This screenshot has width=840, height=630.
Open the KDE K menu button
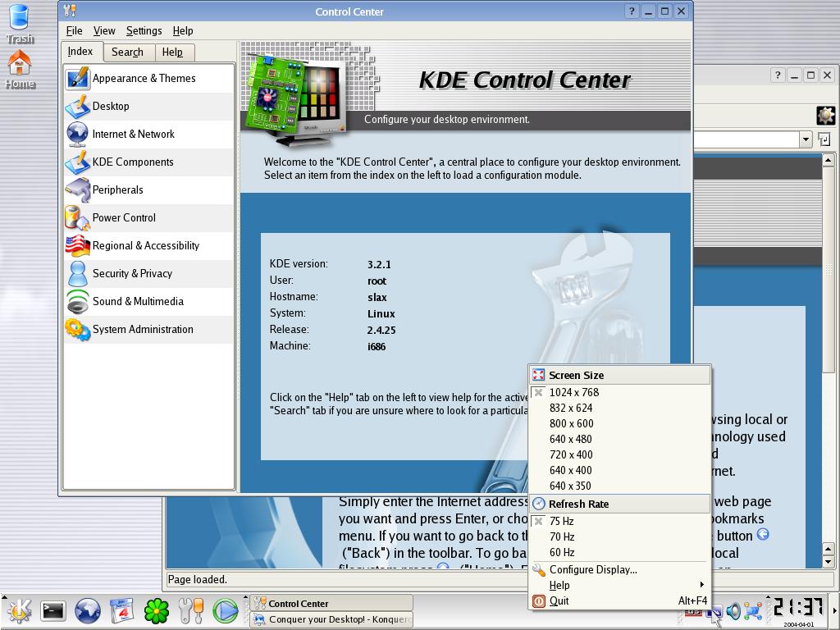(x=19, y=610)
